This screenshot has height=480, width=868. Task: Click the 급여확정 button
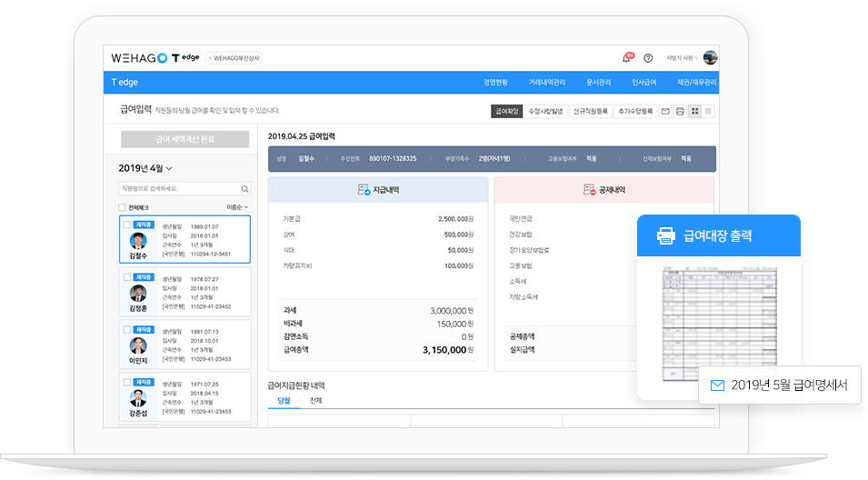coord(506,111)
